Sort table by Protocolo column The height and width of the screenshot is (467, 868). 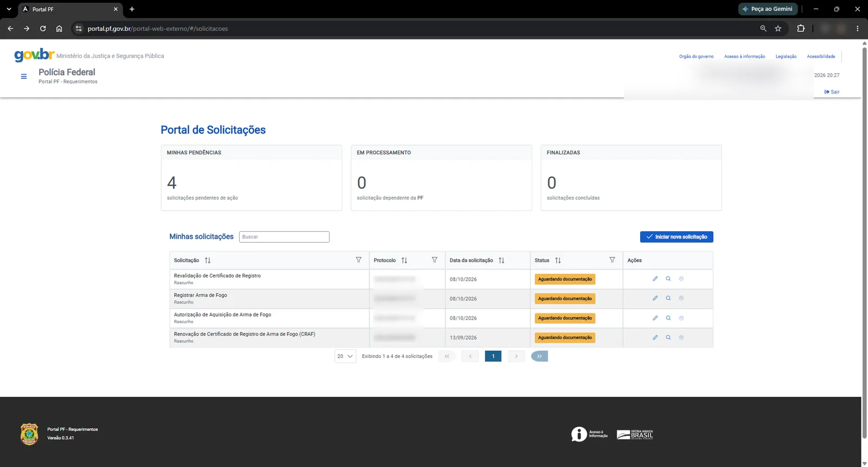[404, 261]
